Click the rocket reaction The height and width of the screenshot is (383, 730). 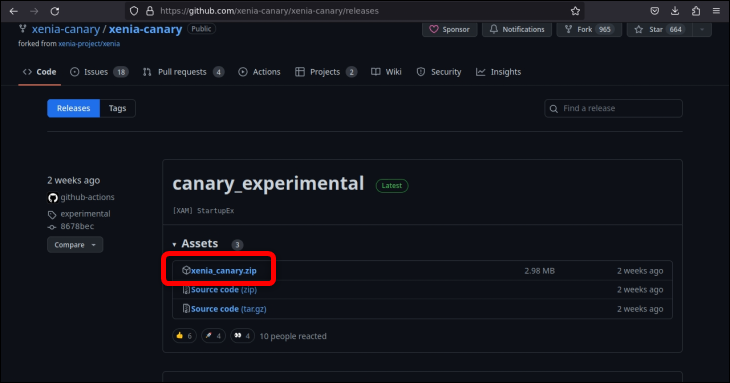[213, 336]
